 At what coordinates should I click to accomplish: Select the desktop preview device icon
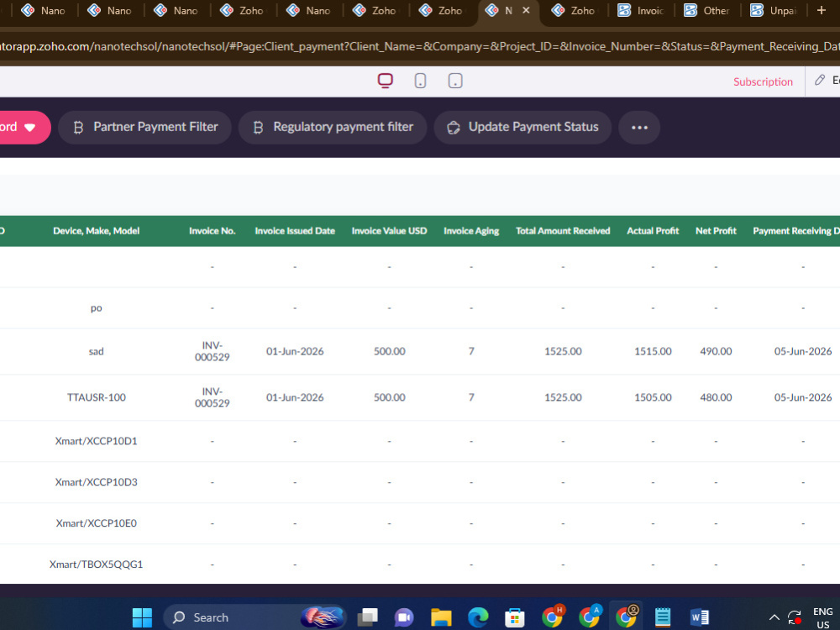(x=386, y=81)
